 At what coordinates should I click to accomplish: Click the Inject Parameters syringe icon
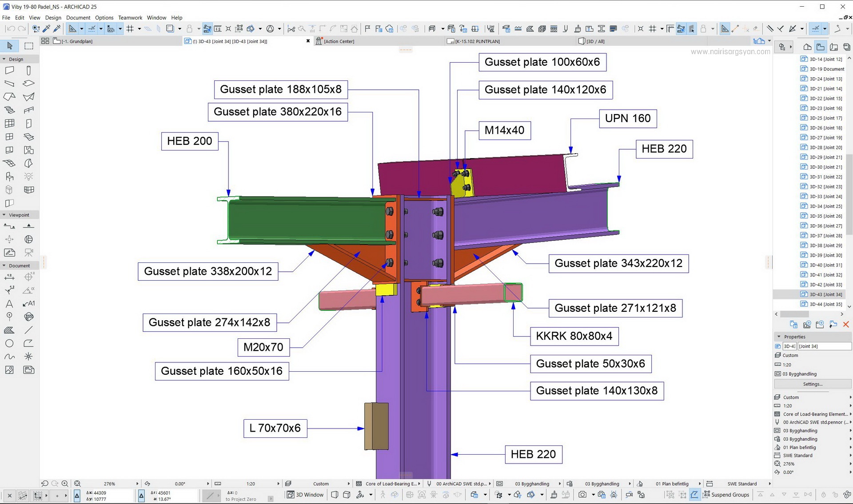pos(57,29)
